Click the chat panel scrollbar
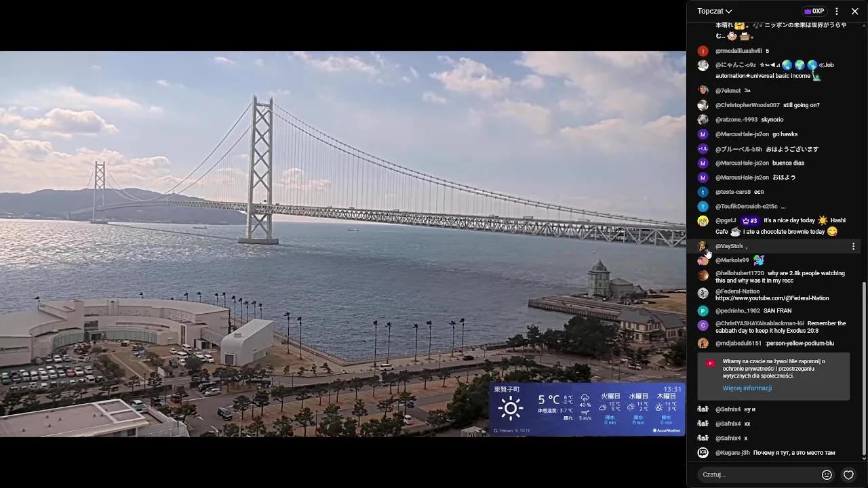The width and height of the screenshot is (868, 488). 864,369
